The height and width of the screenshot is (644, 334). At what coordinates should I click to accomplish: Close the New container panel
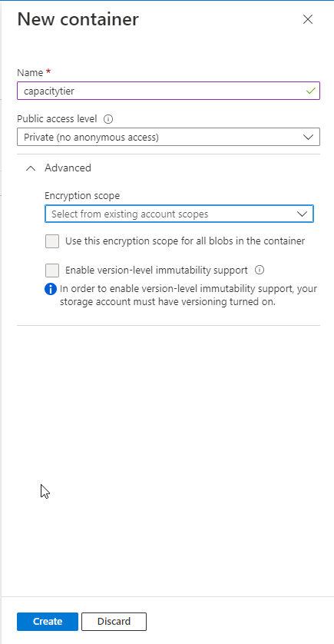tap(308, 19)
